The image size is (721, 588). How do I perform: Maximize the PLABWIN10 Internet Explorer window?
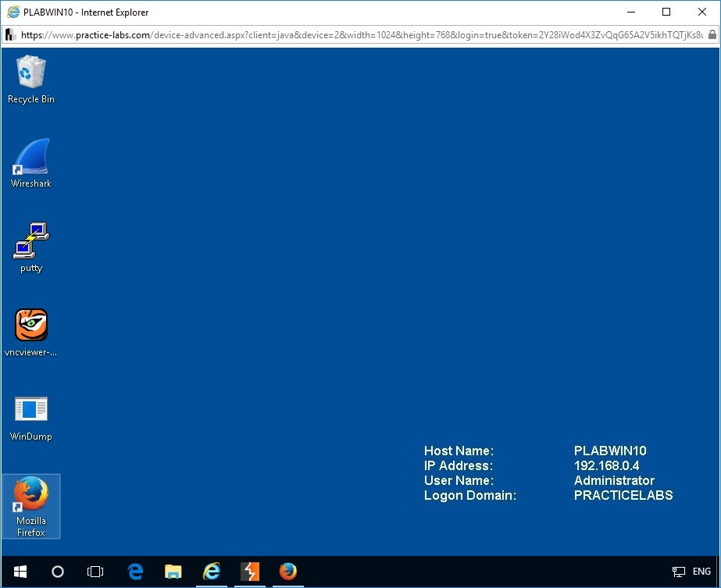(x=666, y=12)
